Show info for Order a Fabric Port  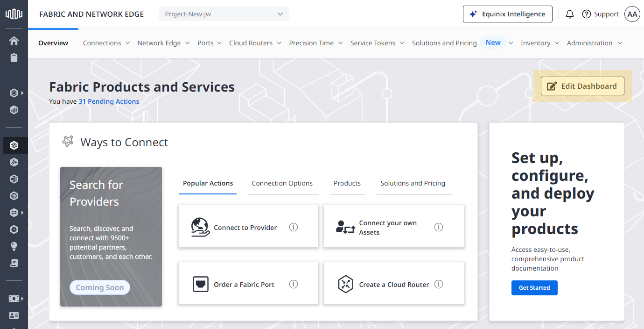tap(293, 284)
